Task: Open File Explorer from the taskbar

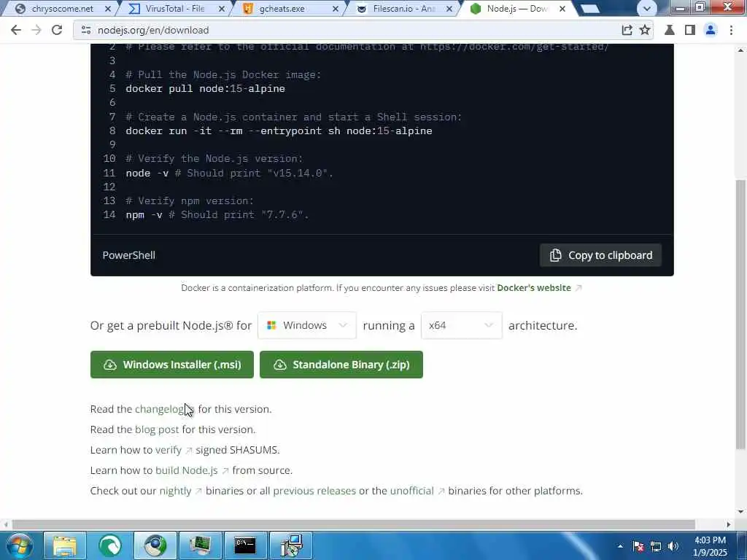Action: coord(65,545)
